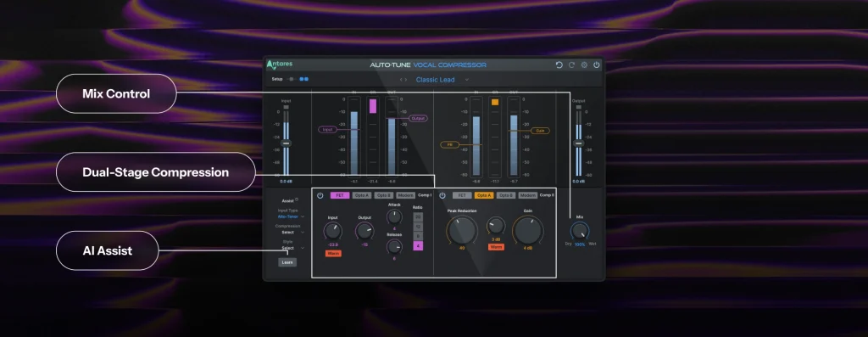
Task: Toggle the Warm button in Comp II
Action: pos(496,247)
